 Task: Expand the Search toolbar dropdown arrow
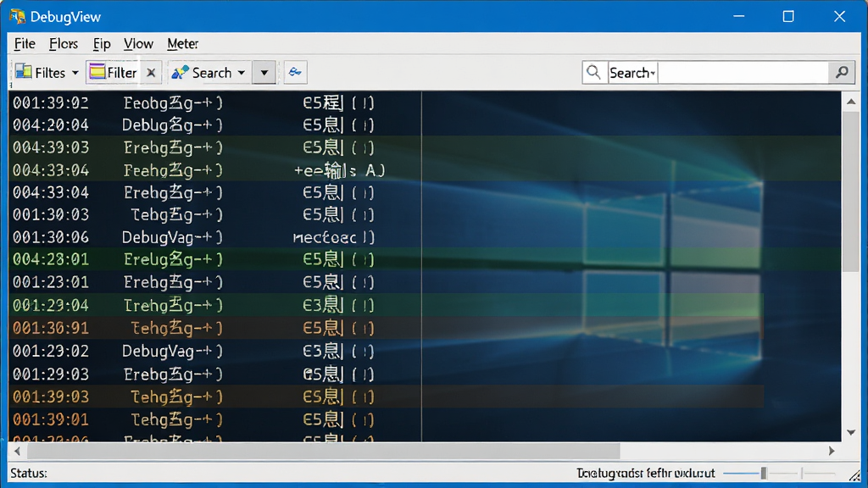click(242, 73)
